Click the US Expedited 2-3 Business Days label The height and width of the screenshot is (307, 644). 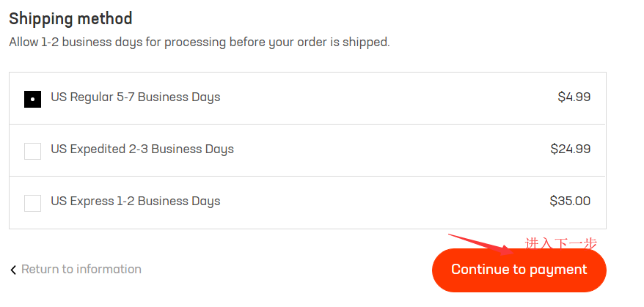coord(142,149)
